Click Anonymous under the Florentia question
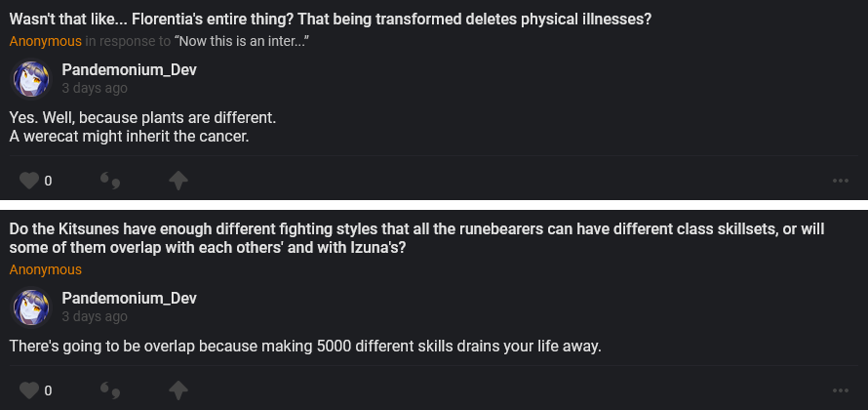This screenshot has width=868, height=410. [46, 41]
